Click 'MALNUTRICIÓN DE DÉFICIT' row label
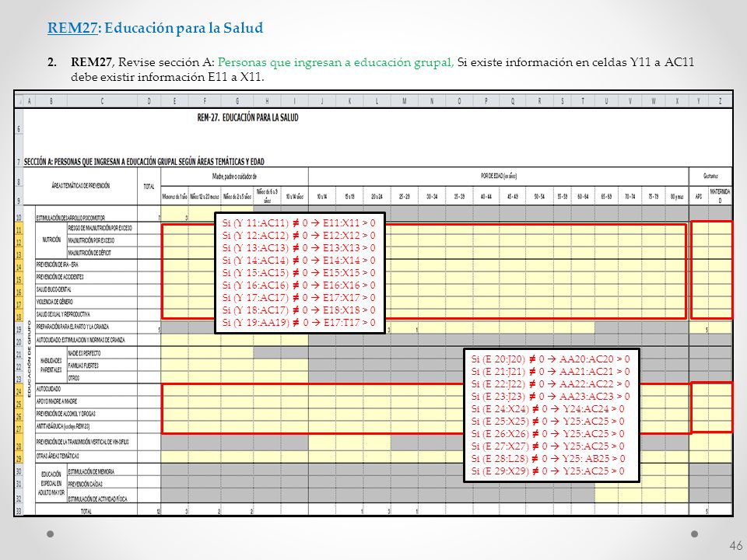The image size is (747, 560). click(89, 253)
